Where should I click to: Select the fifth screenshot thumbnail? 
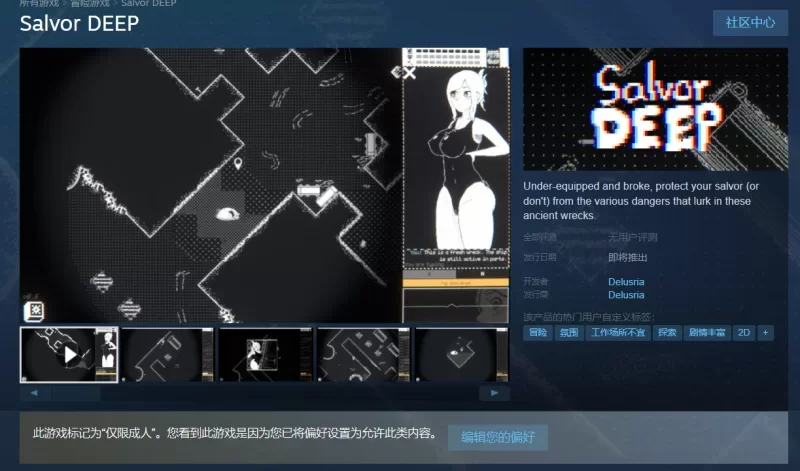click(462, 355)
